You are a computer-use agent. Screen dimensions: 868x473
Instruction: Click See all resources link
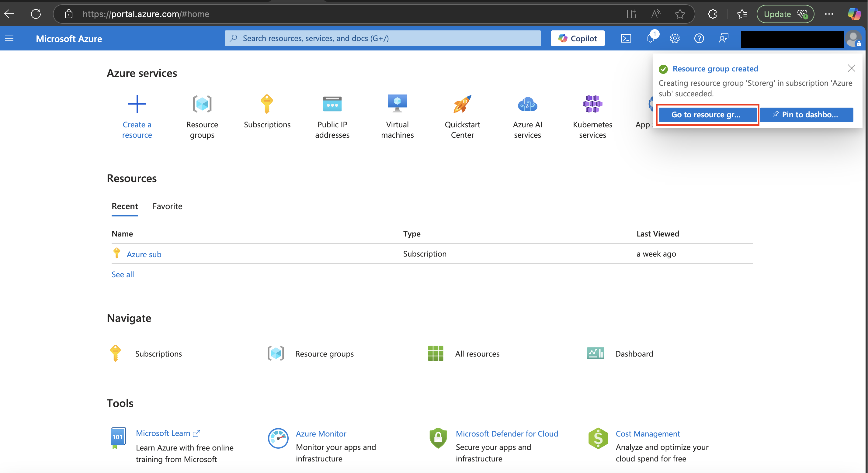pos(123,274)
